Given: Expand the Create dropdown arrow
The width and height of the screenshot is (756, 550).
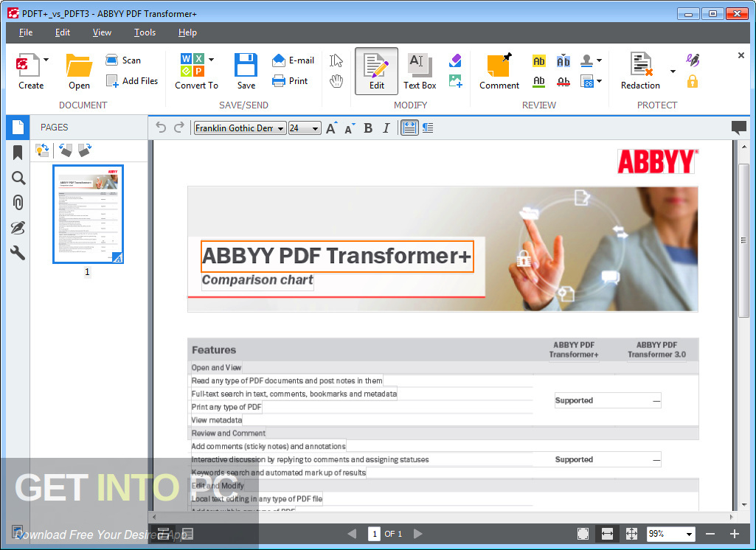Looking at the screenshot, I should (x=46, y=60).
